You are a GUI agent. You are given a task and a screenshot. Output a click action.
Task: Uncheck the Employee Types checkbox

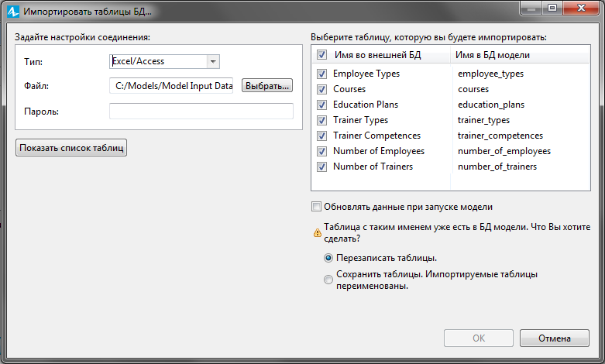[x=321, y=74]
